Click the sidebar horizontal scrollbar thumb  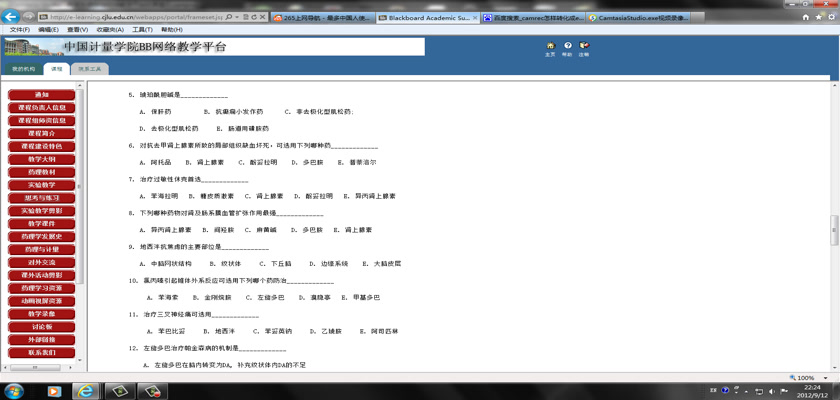coord(35,368)
